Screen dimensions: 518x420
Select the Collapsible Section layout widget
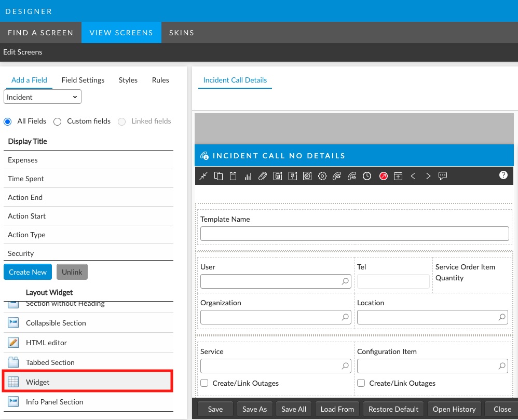[x=56, y=323]
